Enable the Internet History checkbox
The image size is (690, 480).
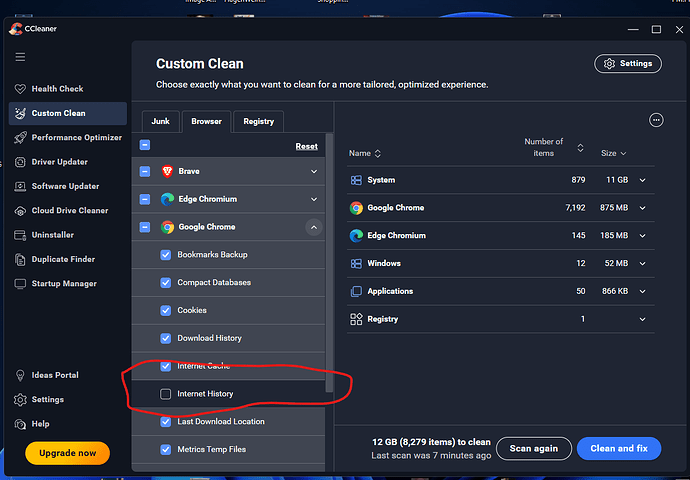166,394
